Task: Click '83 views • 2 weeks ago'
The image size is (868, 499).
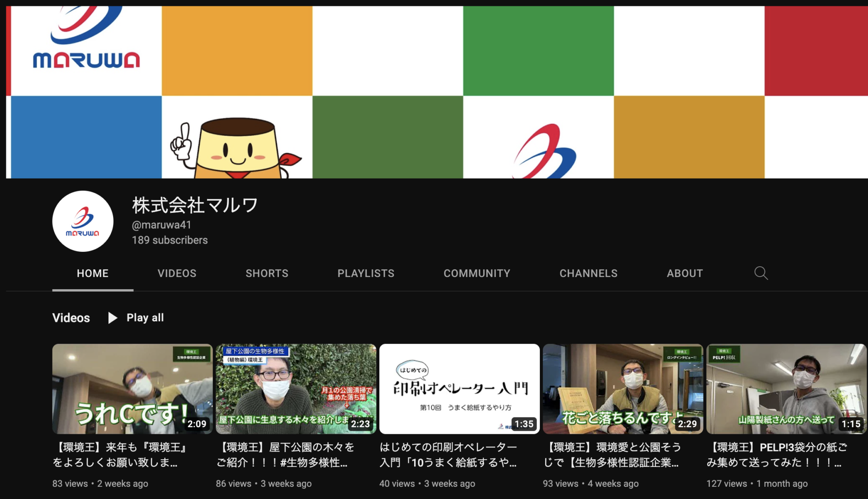Action: tap(100, 484)
